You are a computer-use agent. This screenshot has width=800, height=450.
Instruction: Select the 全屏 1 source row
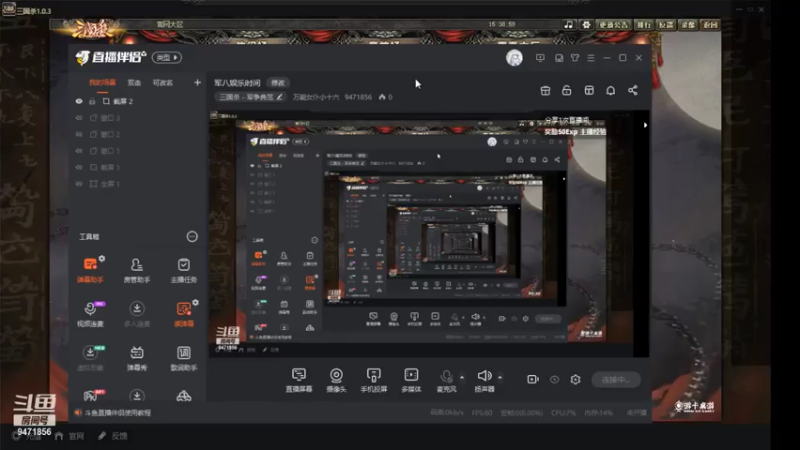click(x=137, y=184)
